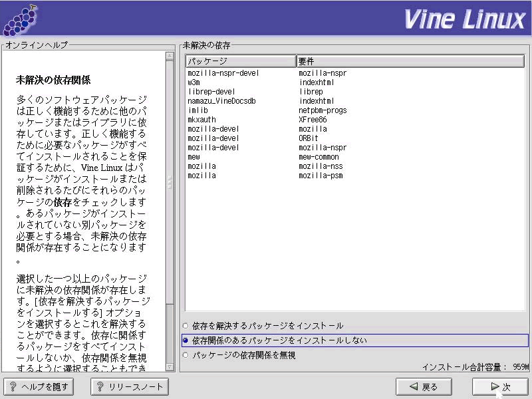Click the help panel scrollbar up arrow
The image size is (532, 399).
point(170,56)
